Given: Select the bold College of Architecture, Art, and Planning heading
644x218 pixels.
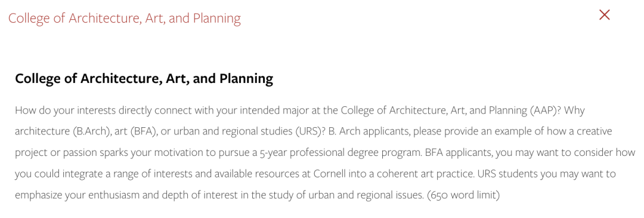Looking at the screenshot, I should [144, 79].
